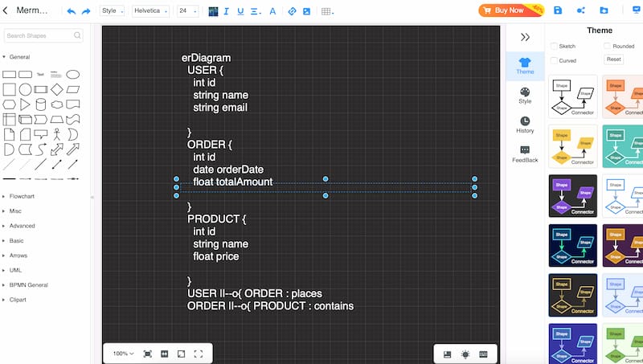Enable the Sketch checkbox
643x364 pixels.
(553, 47)
